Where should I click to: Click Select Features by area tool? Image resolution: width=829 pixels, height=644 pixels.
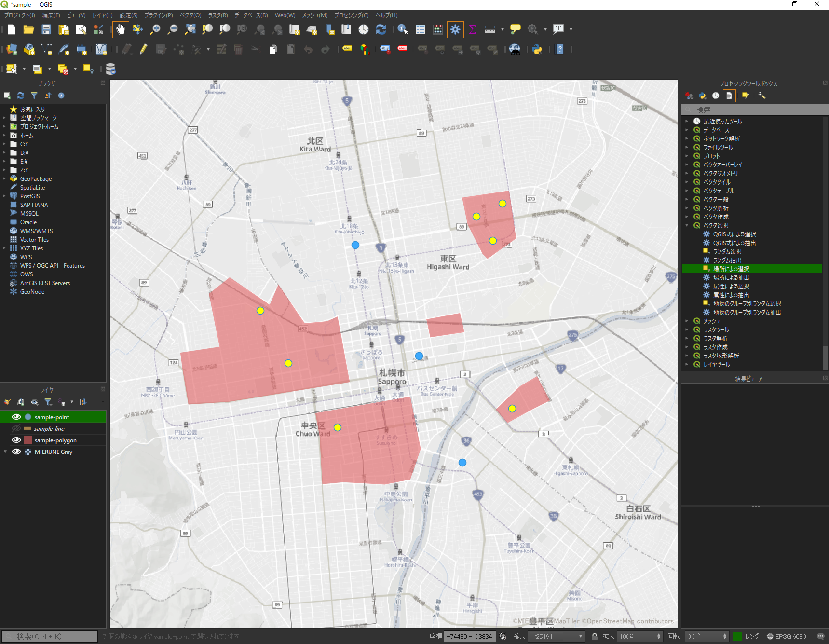coord(12,69)
